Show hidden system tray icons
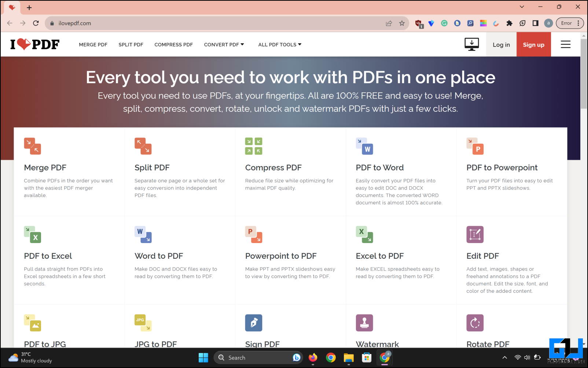The image size is (588, 368). pyautogui.click(x=505, y=358)
